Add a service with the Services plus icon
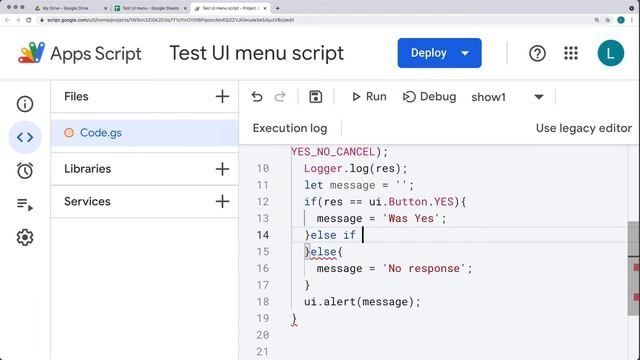The width and height of the screenshot is (640, 360). click(x=222, y=201)
